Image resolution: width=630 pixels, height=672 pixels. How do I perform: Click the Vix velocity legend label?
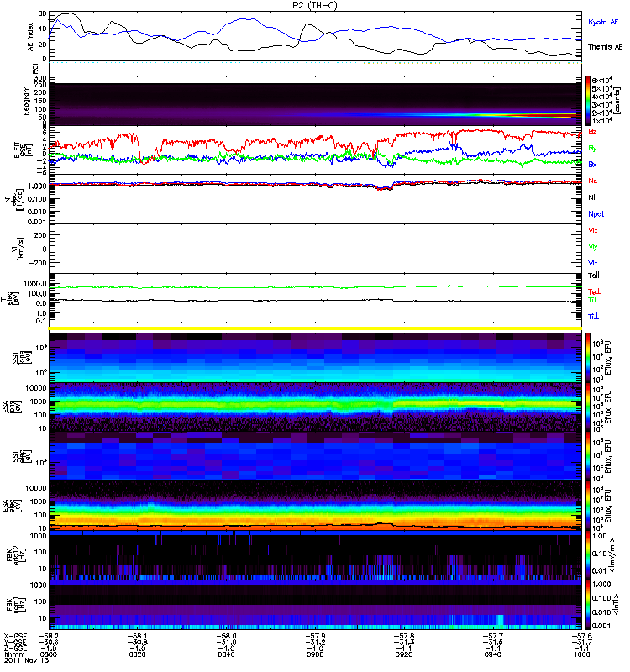click(593, 263)
